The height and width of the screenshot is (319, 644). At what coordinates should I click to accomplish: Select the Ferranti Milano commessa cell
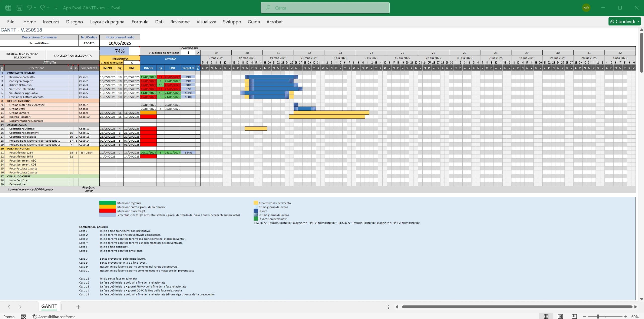[x=39, y=43]
